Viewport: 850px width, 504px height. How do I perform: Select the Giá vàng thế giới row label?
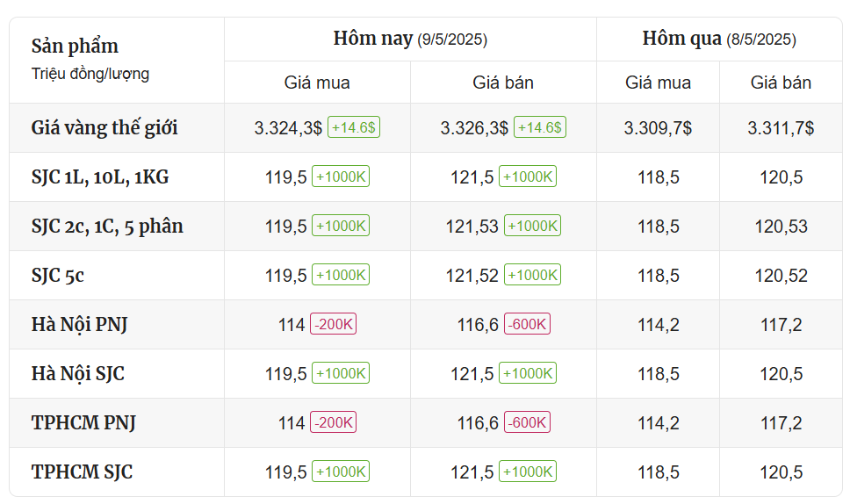pos(104,128)
